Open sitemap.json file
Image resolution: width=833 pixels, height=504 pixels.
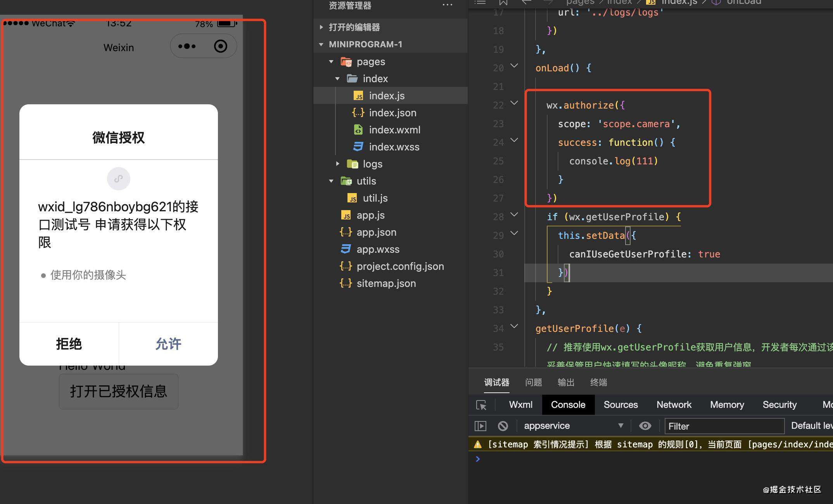coord(391,283)
